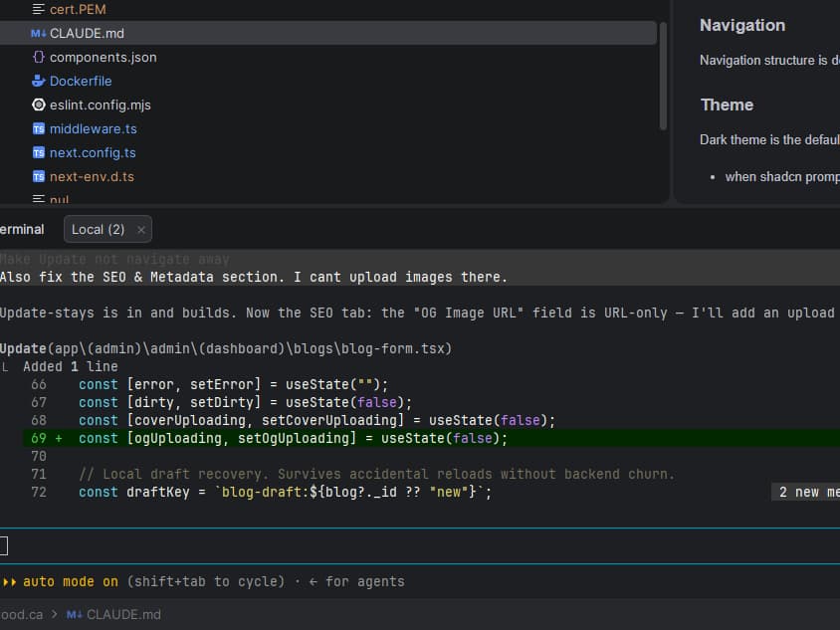Click the cert.PEM text file icon
840x630 pixels.
click(39, 9)
